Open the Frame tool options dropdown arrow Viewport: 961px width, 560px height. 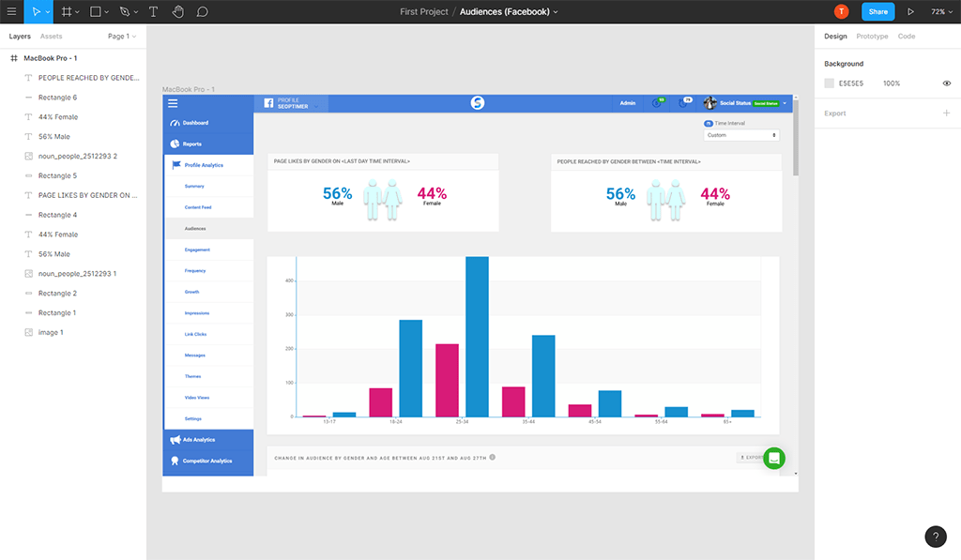[77, 11]
